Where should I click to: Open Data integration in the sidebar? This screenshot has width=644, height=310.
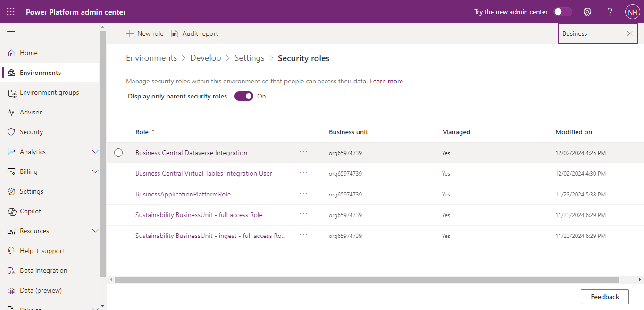(43, 271)
